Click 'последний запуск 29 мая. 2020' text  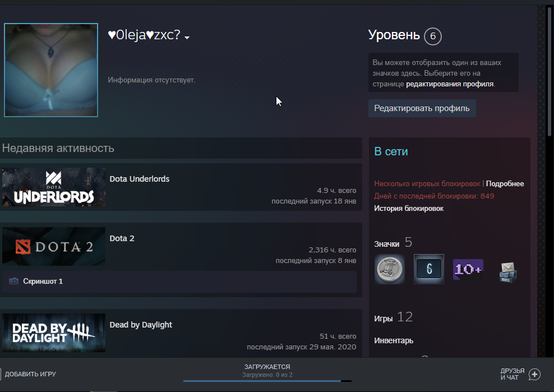301,347
